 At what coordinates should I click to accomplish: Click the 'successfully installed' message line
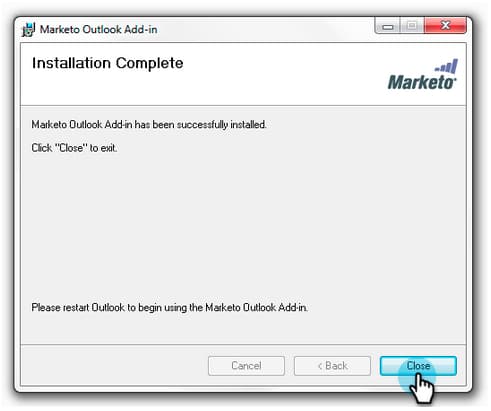[149, 125]
